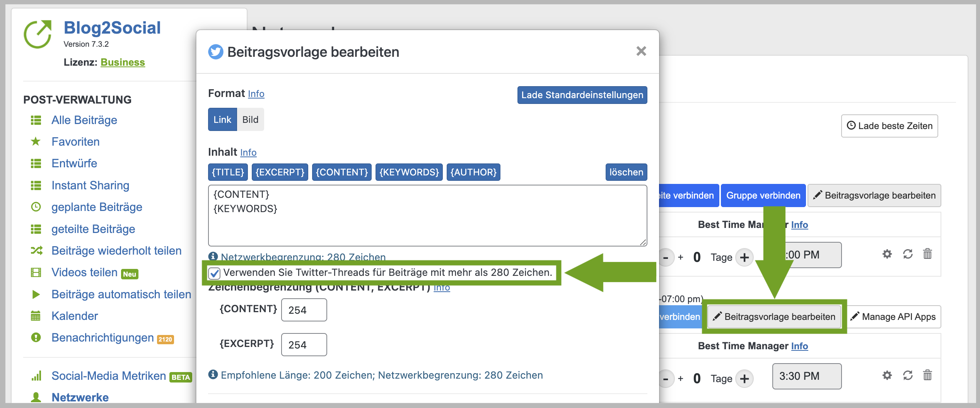Close the Beitragsvorlage bearbeiten dialog
980x408 pixels.
coord(641,51)
